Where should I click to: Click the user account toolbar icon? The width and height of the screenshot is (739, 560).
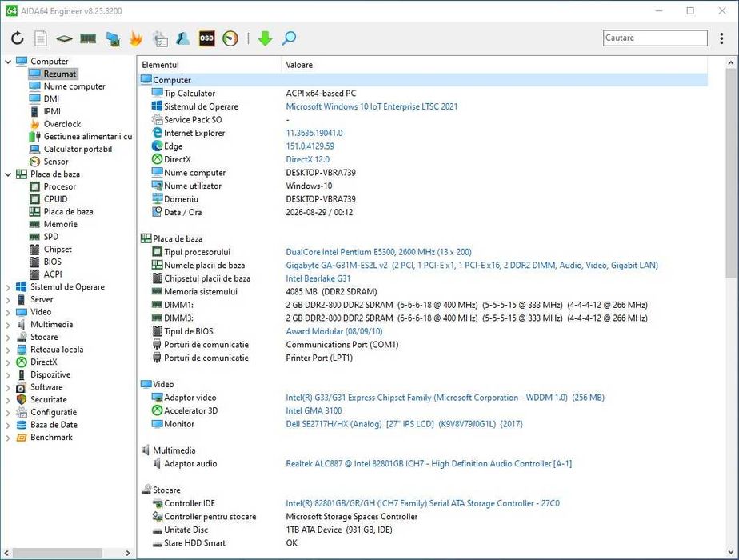click(x=183, y=38)
